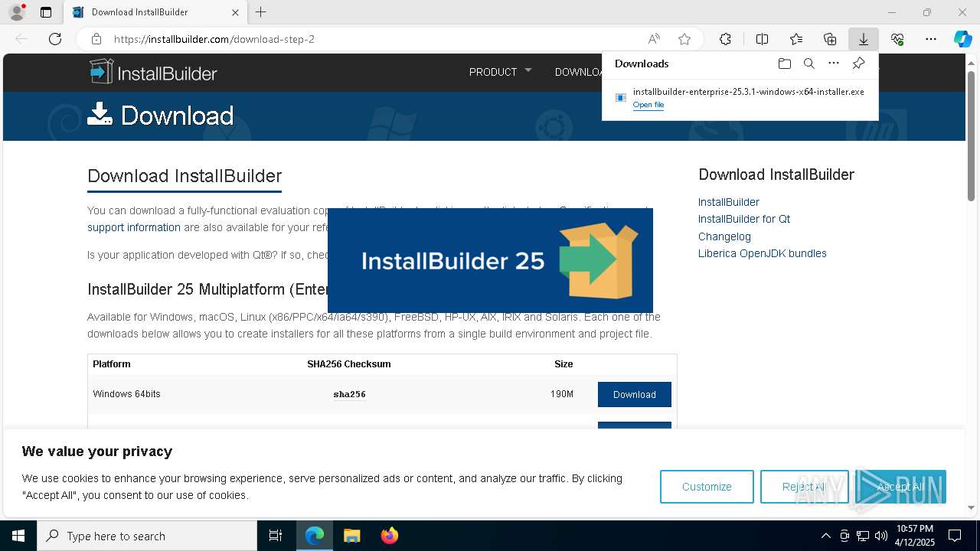Click the page vertical scrollbar
The image size is (980, 551).
click(x=972, y=136)
